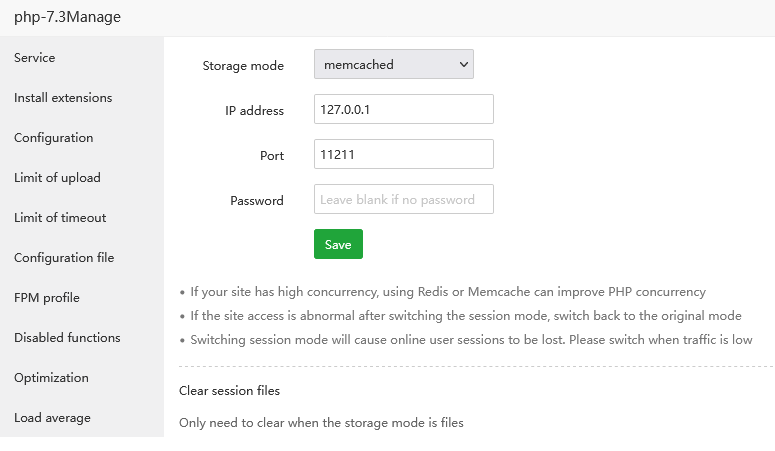The height and width of the screenshot is (451, 775).
Task: Open Disabled functions section
Action: point(67,338)
